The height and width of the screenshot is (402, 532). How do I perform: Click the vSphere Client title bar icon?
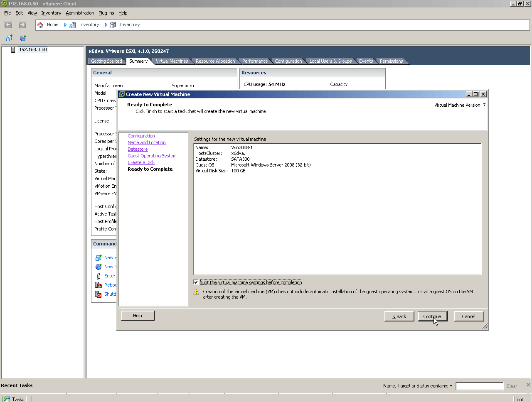click(4, 4)
